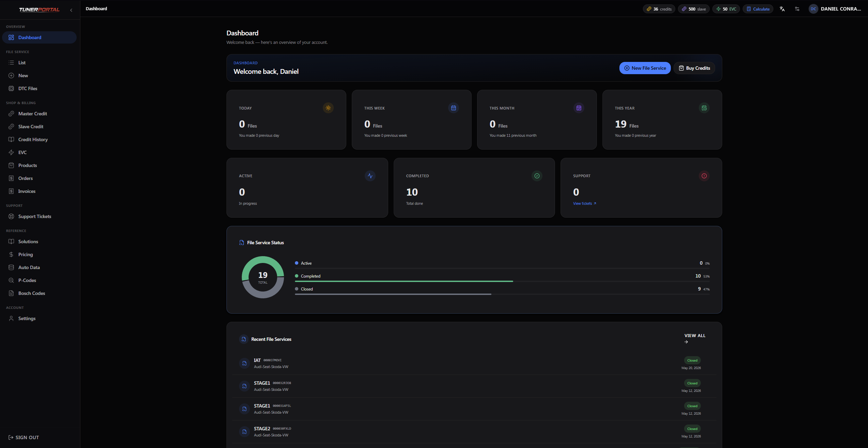Open the STAGE1 000032RJO8 file service
868x448 pixels.
click(x=474, y=386)
